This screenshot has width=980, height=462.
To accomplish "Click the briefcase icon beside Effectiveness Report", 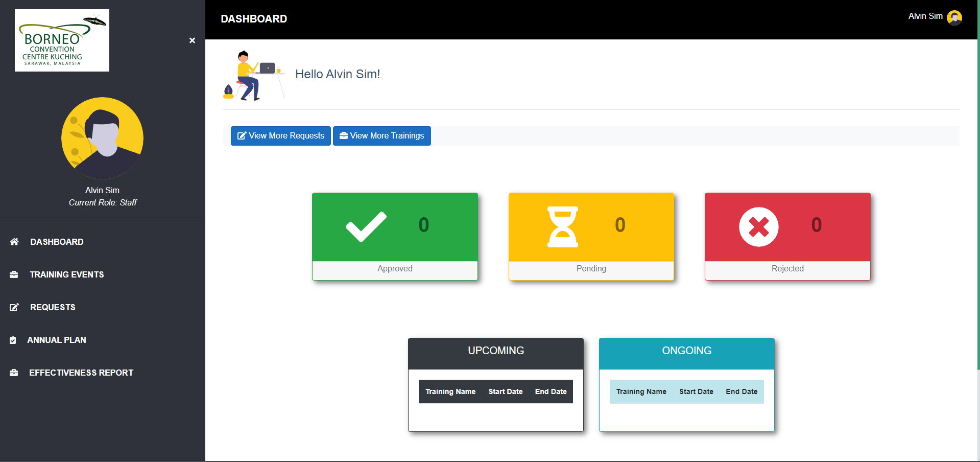I will pyautogui.click(x=14, y=373).
